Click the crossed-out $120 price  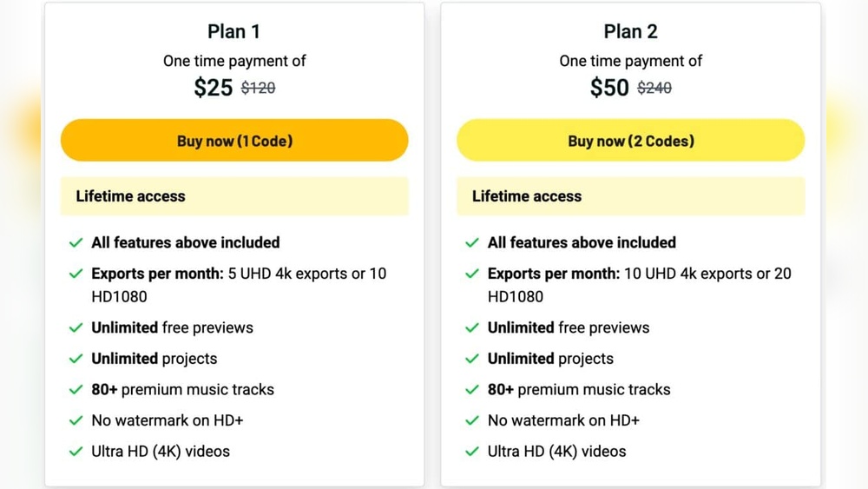258,88
